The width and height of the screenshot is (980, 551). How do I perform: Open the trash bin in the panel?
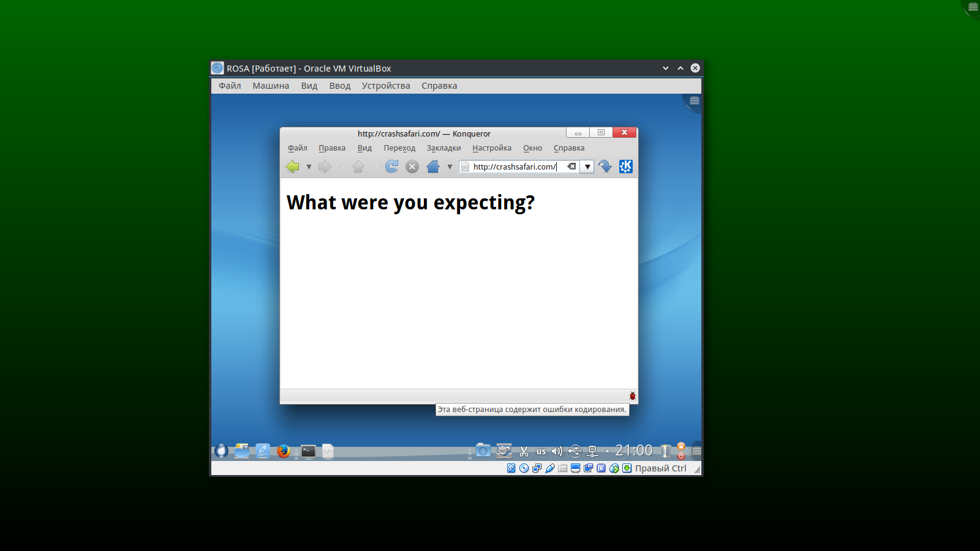[x=666, y=451]
